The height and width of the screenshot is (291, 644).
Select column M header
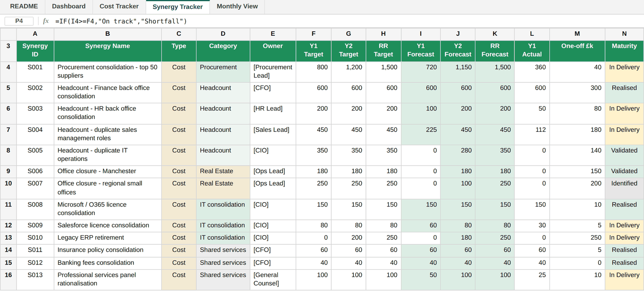tap(577, 34)
